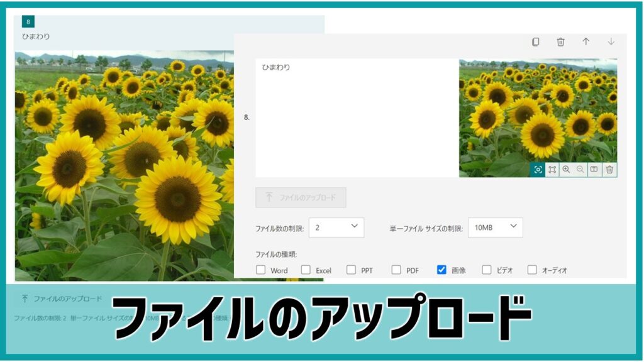Click the ファイルのアップロード button in editor

(x=301, y=197)
